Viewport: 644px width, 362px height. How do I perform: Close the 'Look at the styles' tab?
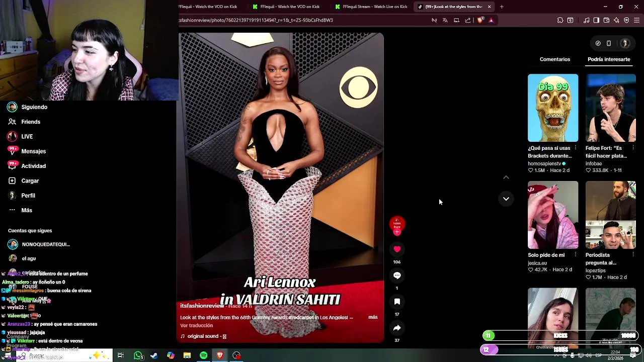(489, 7)
